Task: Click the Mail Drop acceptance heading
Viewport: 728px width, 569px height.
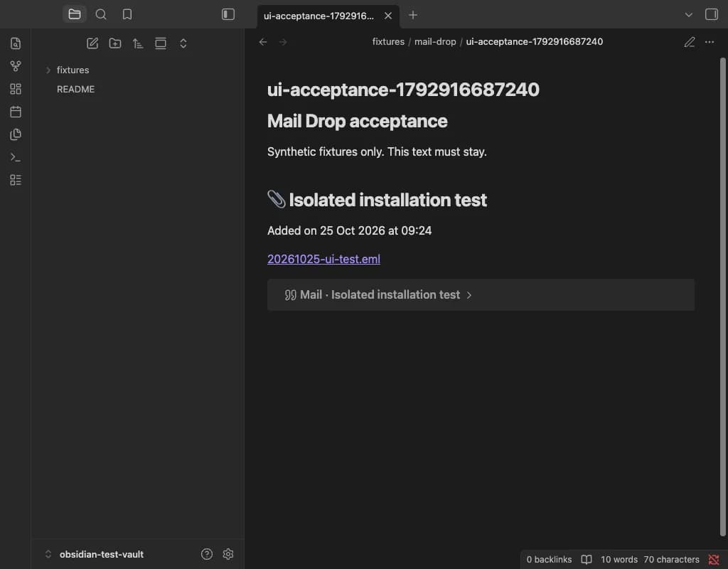Action: 357,121
